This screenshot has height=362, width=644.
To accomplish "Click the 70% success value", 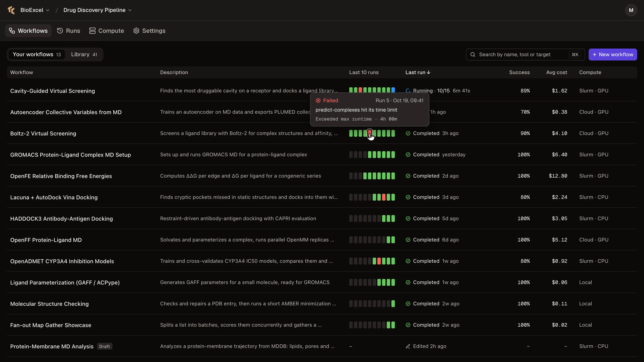I will click(525, 112).
